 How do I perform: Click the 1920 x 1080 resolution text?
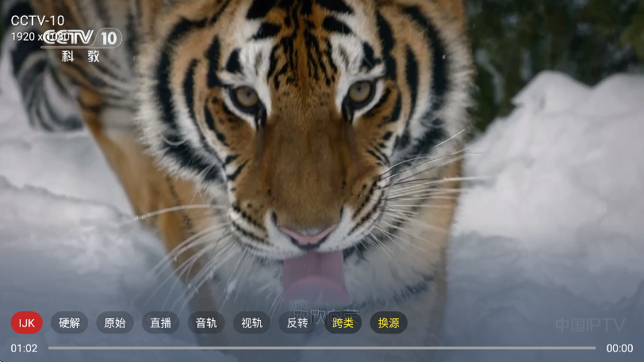coord(40,36)
